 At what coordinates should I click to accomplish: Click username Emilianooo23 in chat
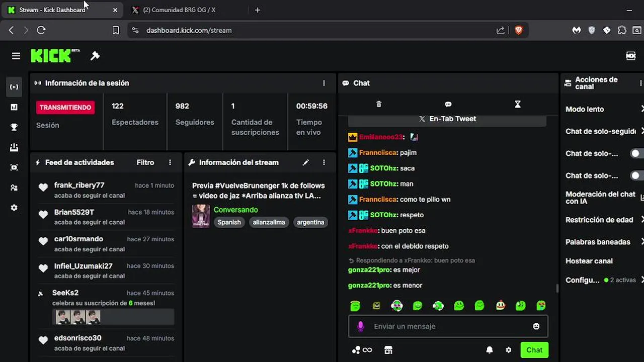(x=381, y=137)
